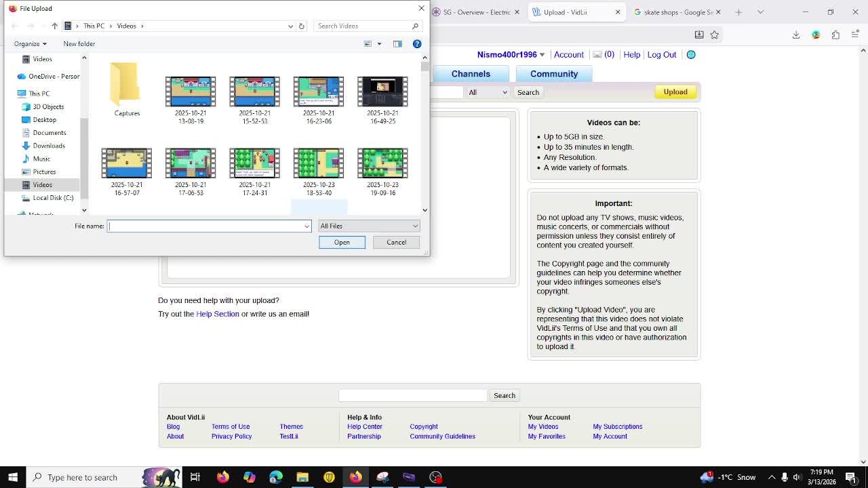
Task: Toggle the preview pane in the dialog toolbar
Action: 397,43
